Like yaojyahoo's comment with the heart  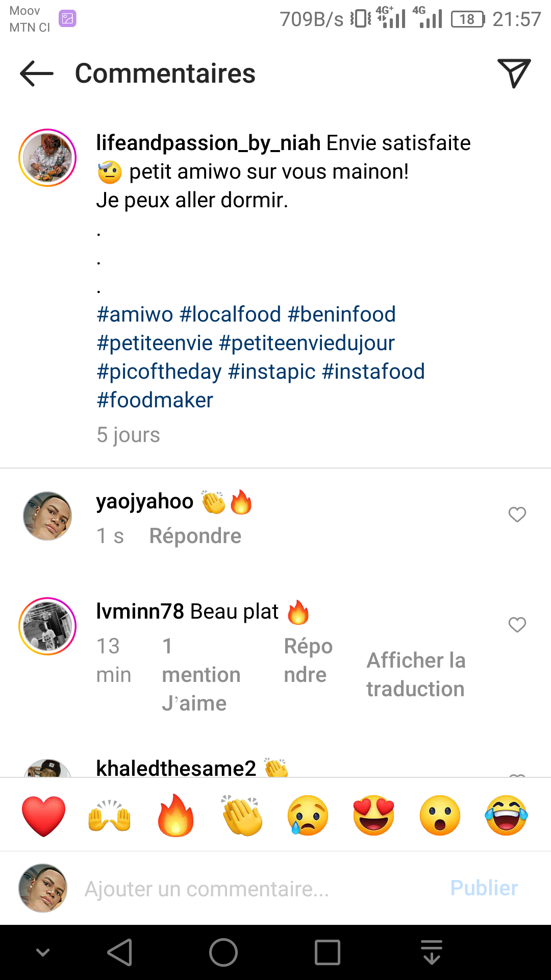tap(517, 514)
